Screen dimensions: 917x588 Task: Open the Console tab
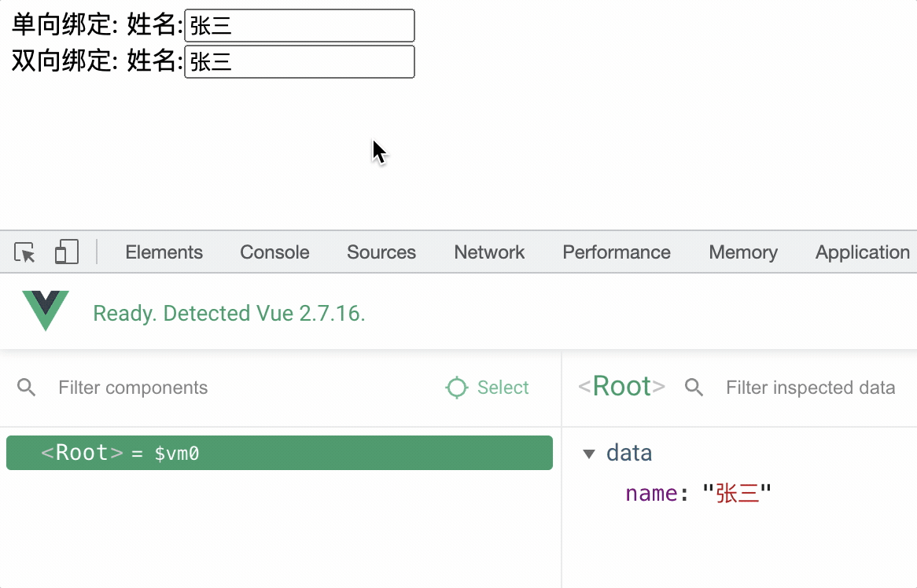click(x=274, y=252)
